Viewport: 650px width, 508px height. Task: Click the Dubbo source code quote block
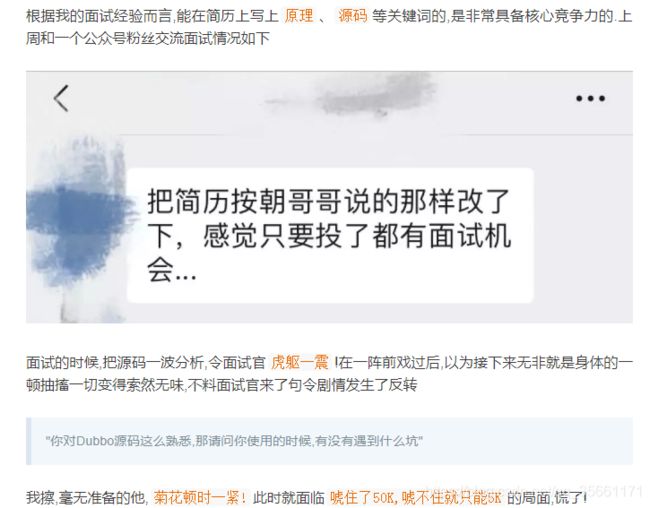tap(330, 441)
